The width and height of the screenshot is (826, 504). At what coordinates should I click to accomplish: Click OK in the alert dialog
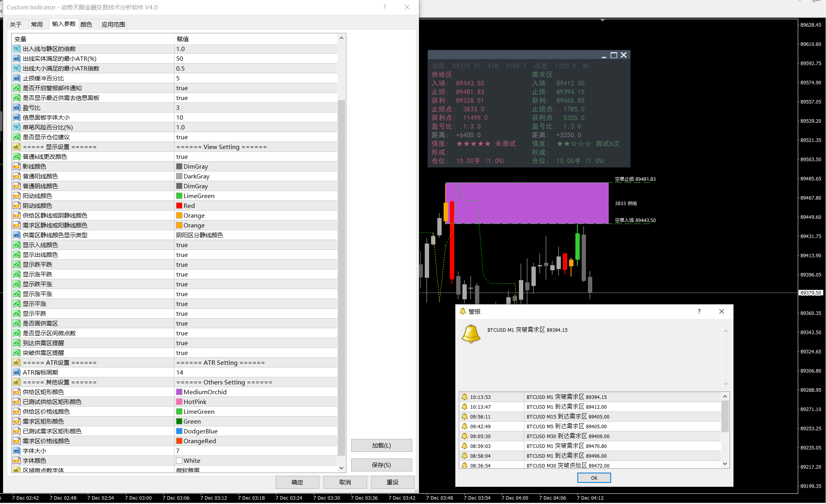pos(594,478)
